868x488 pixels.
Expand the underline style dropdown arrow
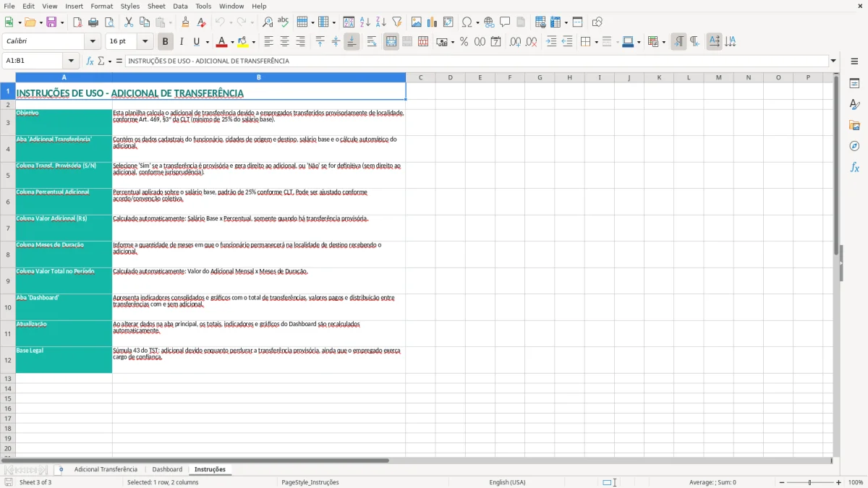207,42
